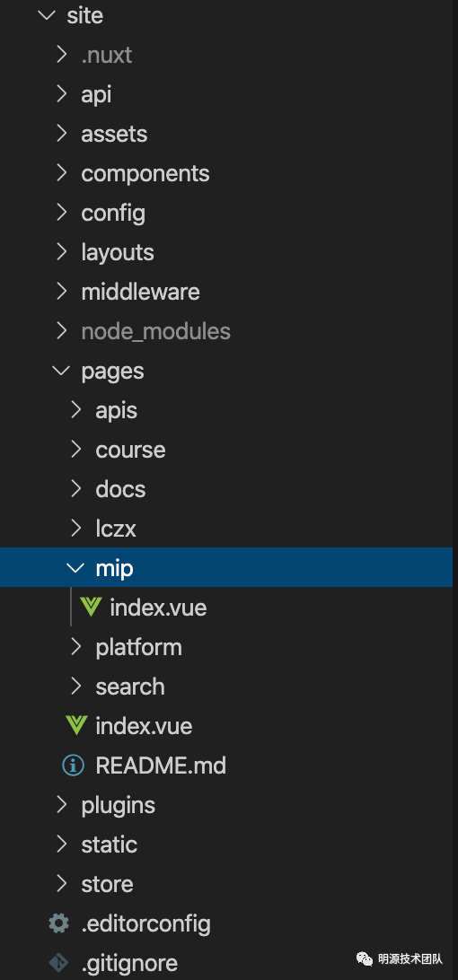Collapse the pages folder chevron
Viewport: 458px width, 980px height.
(x=61, y=371)
